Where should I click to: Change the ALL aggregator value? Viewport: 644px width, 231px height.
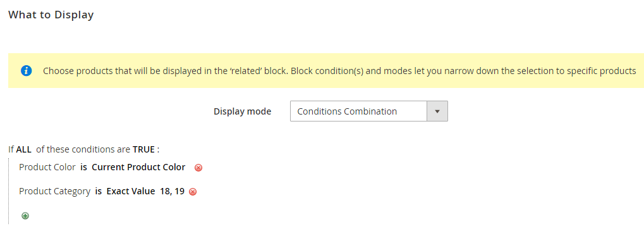click(24, 149)
